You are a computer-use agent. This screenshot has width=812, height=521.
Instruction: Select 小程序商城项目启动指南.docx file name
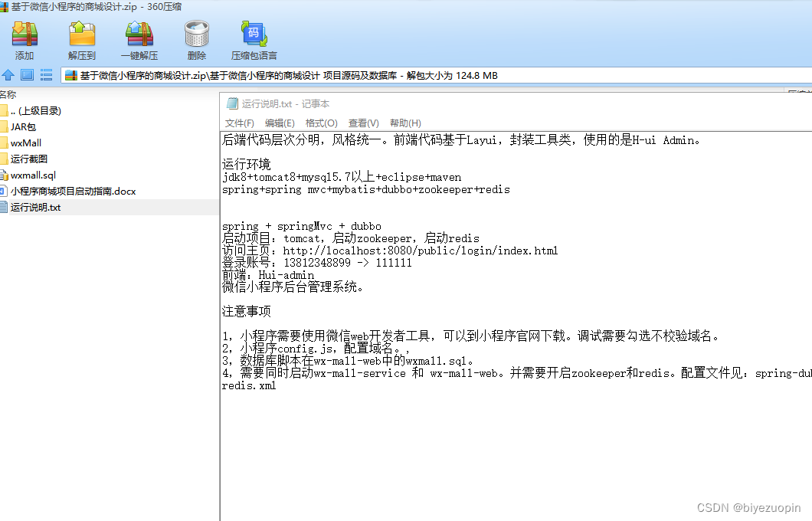point(73,191)
